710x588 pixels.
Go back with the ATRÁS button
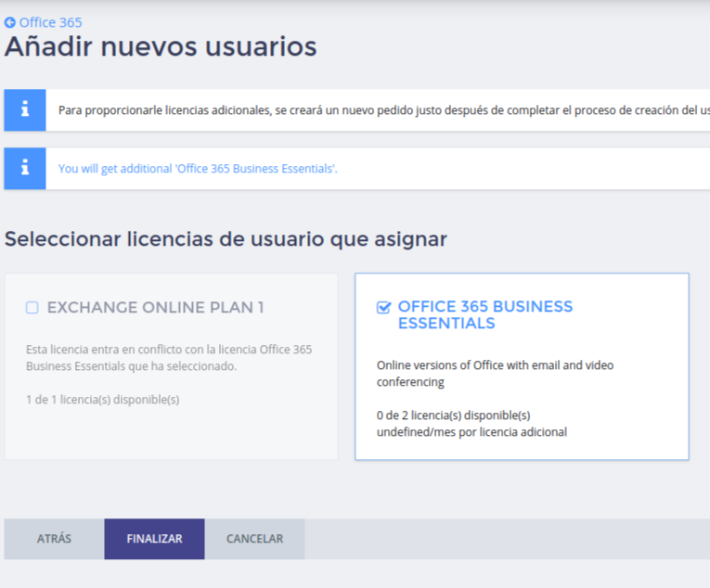55,539
